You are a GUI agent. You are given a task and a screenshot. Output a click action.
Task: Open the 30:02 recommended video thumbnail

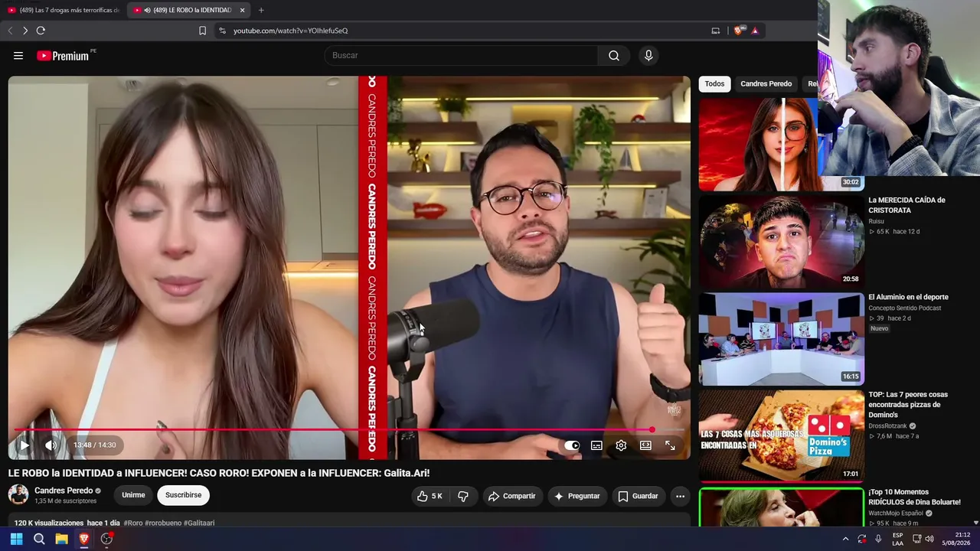pyautogui.click(x=781, y=144)
